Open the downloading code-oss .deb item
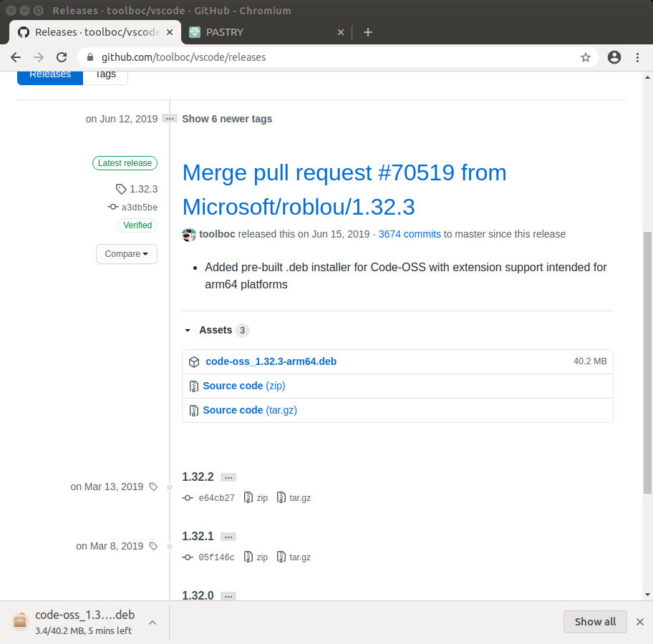This screenshot has width=653, height=644. 75,623
